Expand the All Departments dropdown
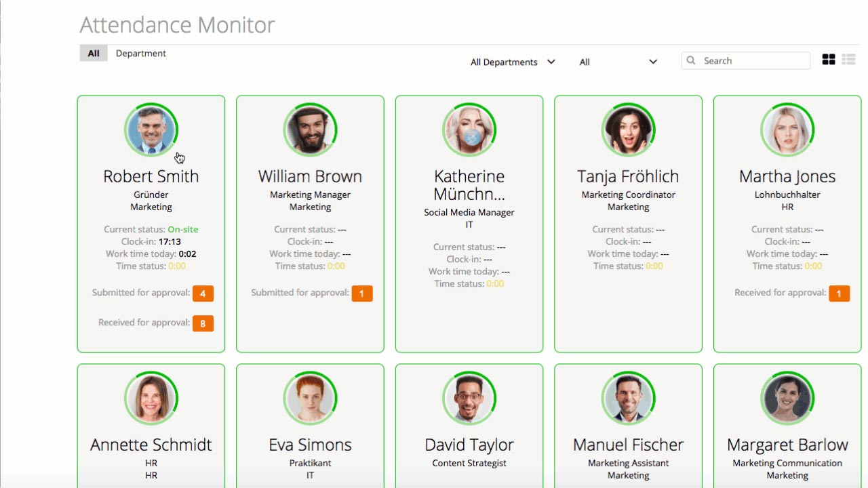 pos(513,62)
